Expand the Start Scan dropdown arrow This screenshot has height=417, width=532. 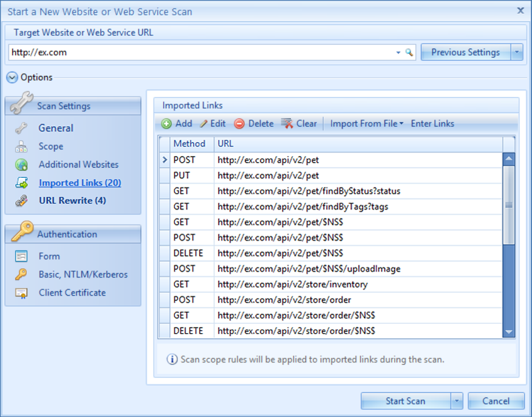tap(457, 401)
